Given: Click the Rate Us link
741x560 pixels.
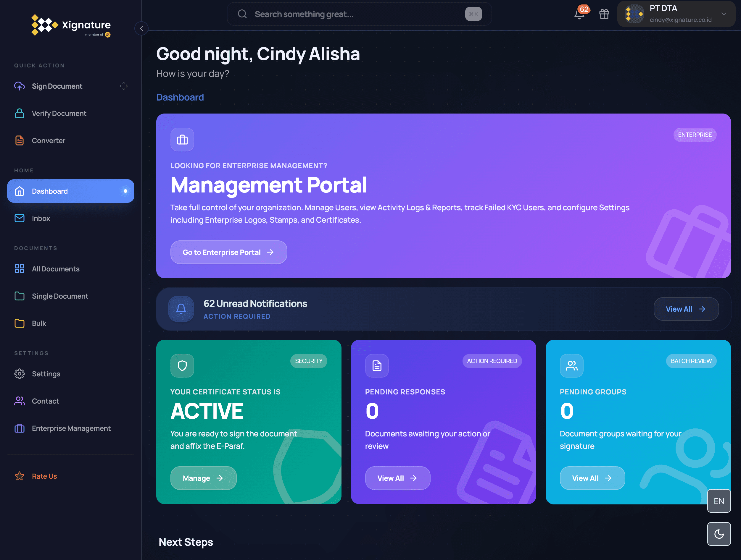Looking at the screenshot, I should [x=71, y=476].
